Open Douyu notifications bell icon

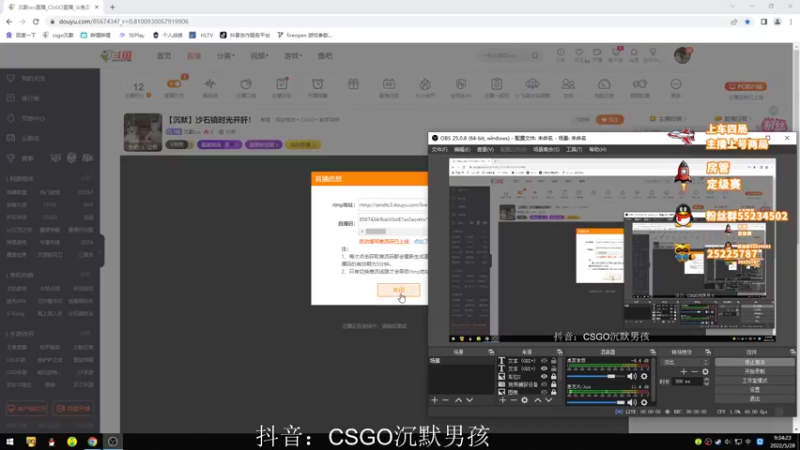pyautogui.click(x=634, y=52)
